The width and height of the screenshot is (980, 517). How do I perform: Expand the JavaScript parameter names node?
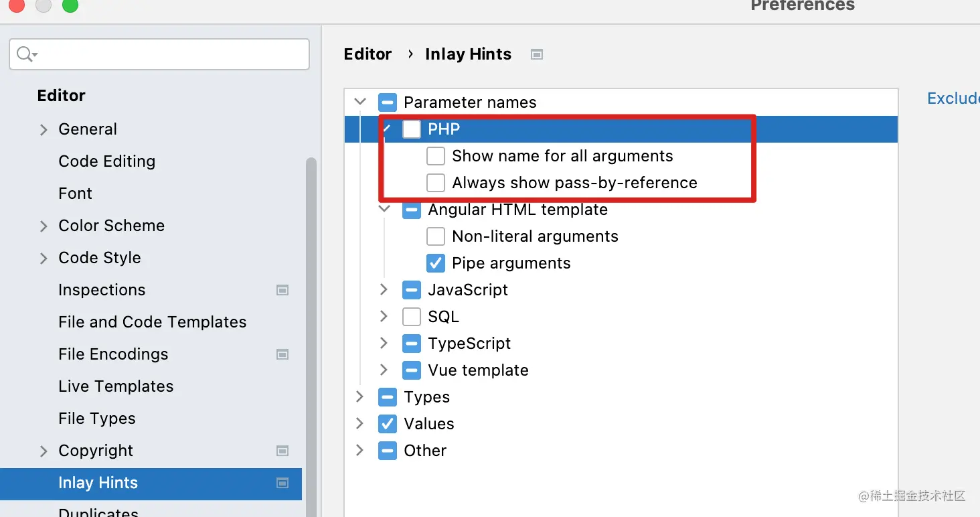tap(384, 289)
